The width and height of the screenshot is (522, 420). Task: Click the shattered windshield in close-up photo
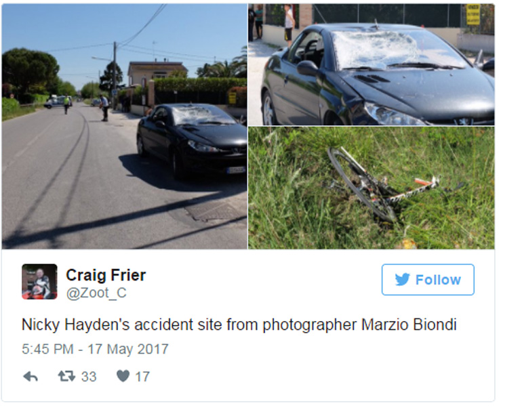(376, 50)
